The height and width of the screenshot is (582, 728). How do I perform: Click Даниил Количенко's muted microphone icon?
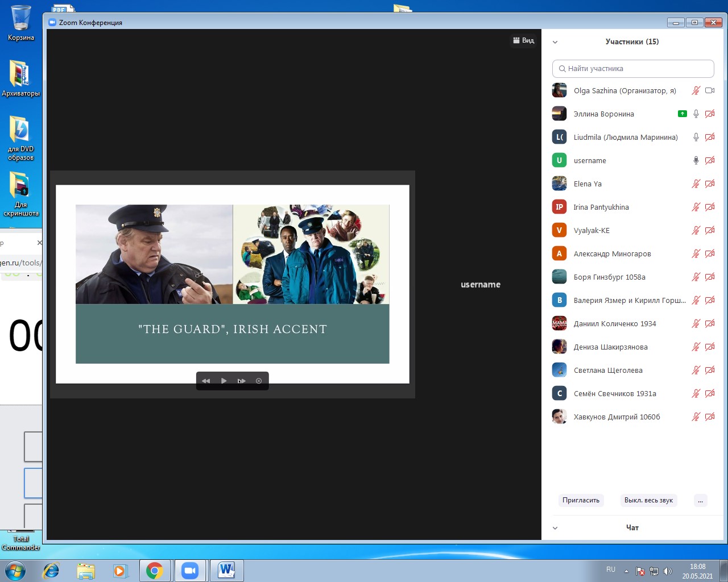pyautogui.click(x=696, y=323)
